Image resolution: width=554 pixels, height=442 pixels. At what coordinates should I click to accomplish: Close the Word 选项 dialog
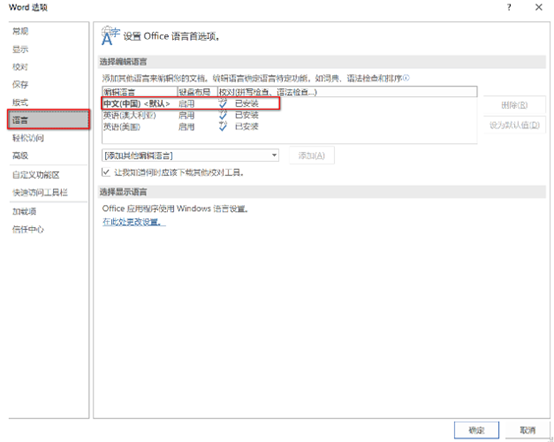[x=539, y=7]
